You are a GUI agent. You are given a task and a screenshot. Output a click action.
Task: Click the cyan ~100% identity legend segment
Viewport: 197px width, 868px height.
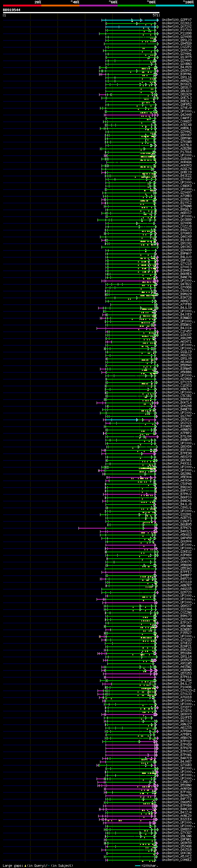click(x=175, y=6)
